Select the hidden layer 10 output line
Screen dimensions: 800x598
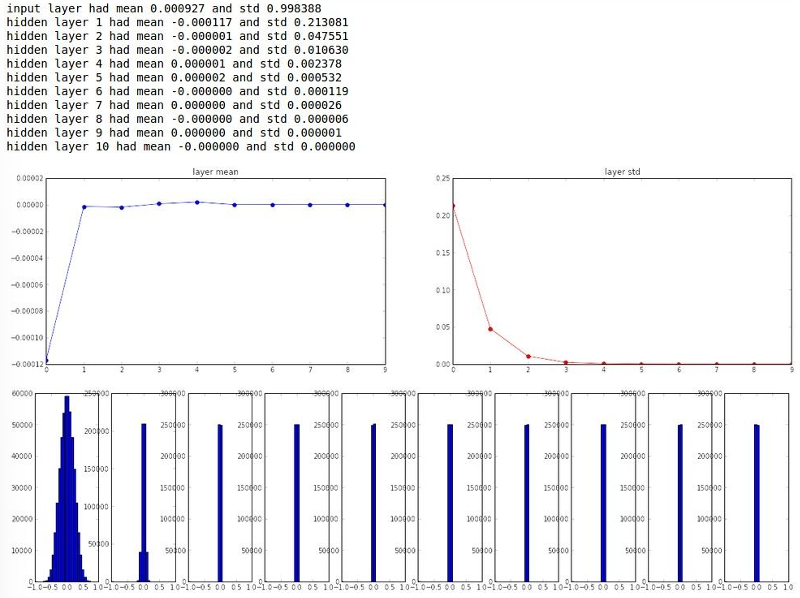coord(181,146)
